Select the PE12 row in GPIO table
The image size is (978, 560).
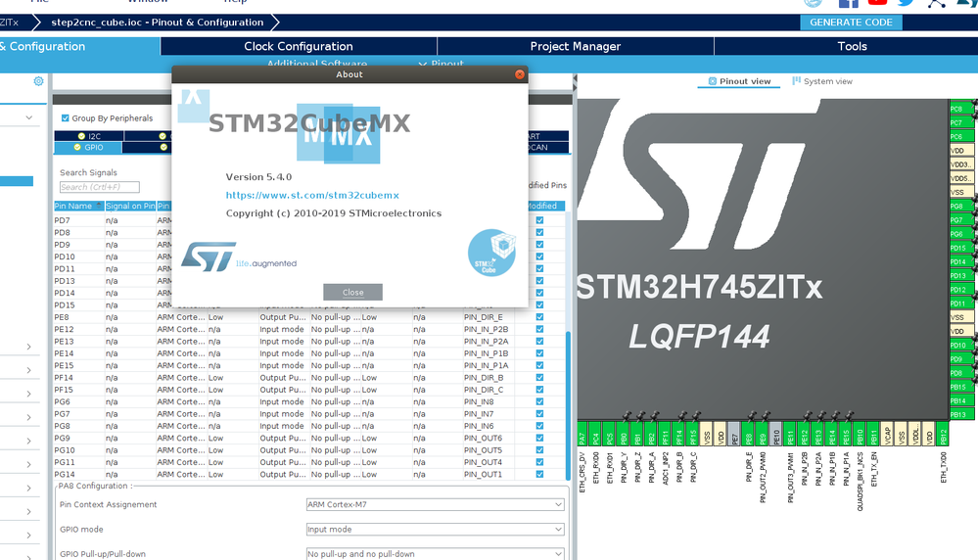(308, 329)
